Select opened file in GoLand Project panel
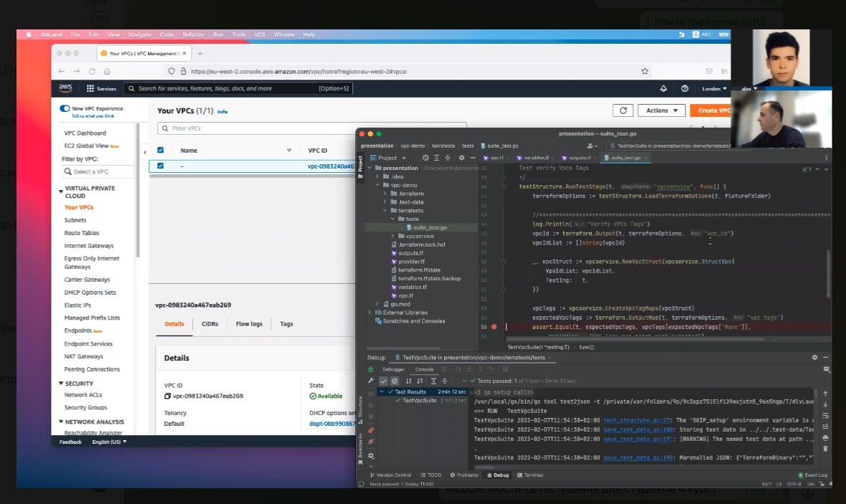 [426, 158]
